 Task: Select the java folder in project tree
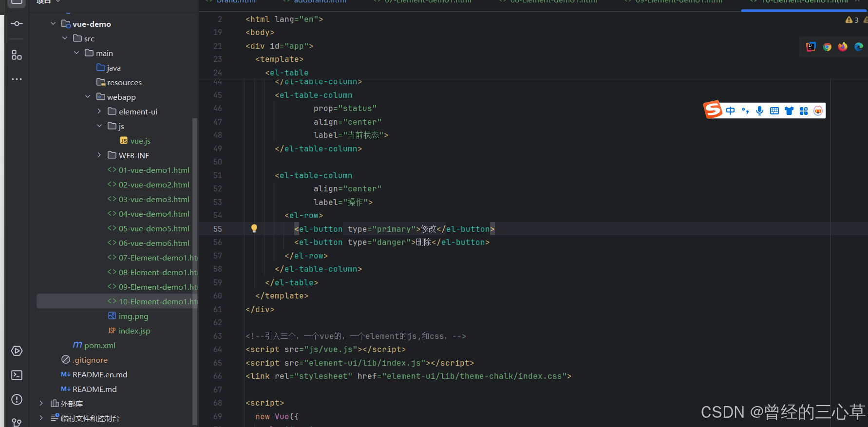pyautogui.click(x=109, y=68)
